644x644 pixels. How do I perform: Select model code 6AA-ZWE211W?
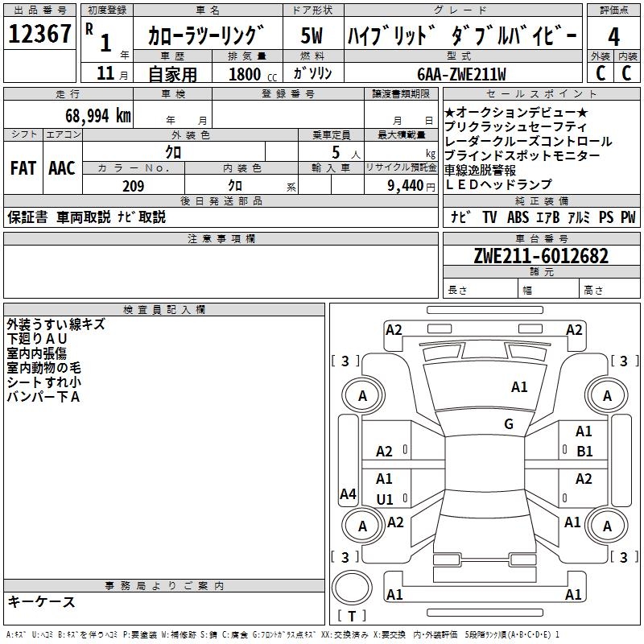coord(461,74)
